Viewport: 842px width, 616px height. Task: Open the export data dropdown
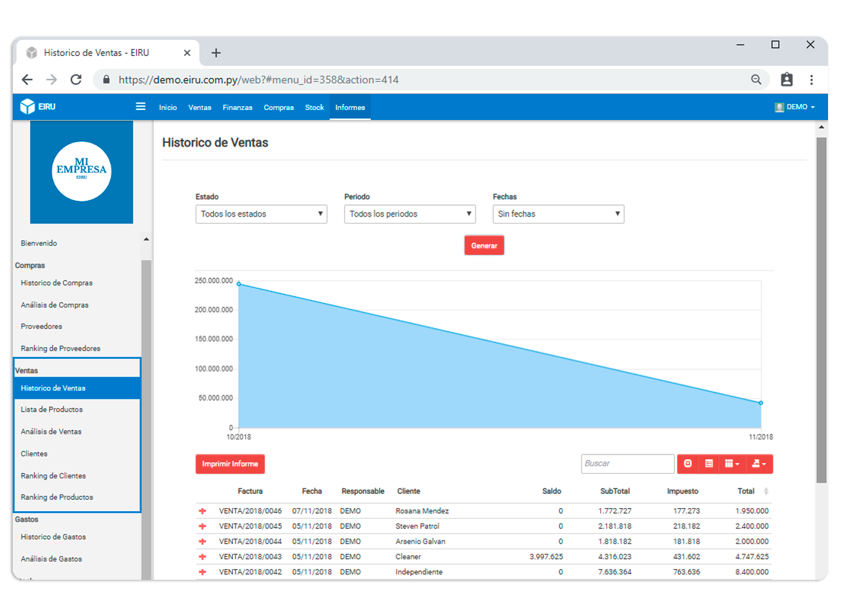[759, 464]
